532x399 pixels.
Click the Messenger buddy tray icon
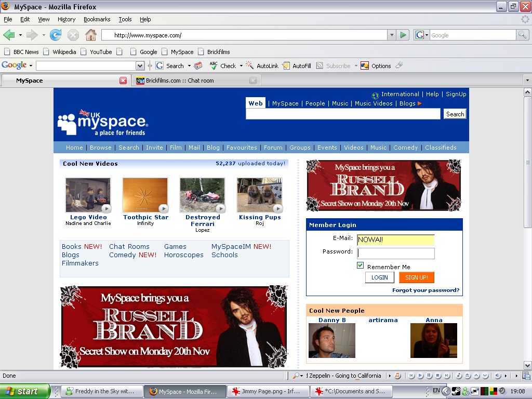pyautogui.click(x=465, y=391)
